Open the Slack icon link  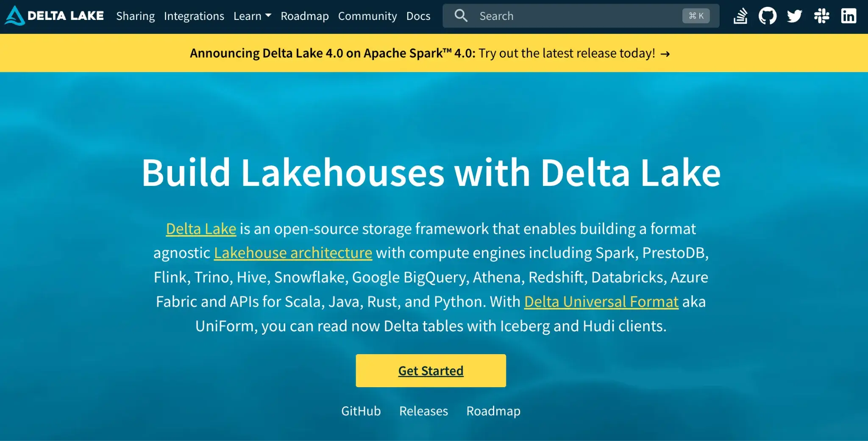[821, 16]
